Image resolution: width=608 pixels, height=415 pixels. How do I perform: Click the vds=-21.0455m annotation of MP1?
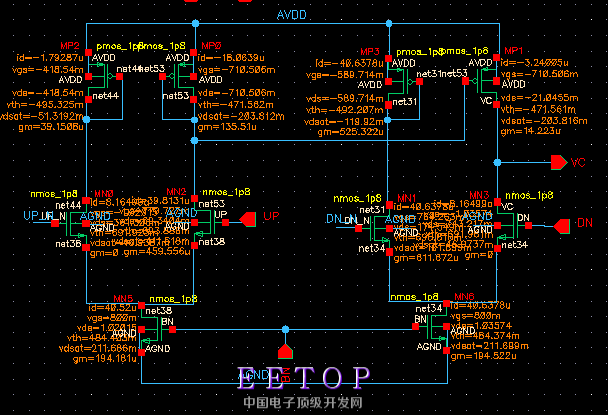click(539, 98)
